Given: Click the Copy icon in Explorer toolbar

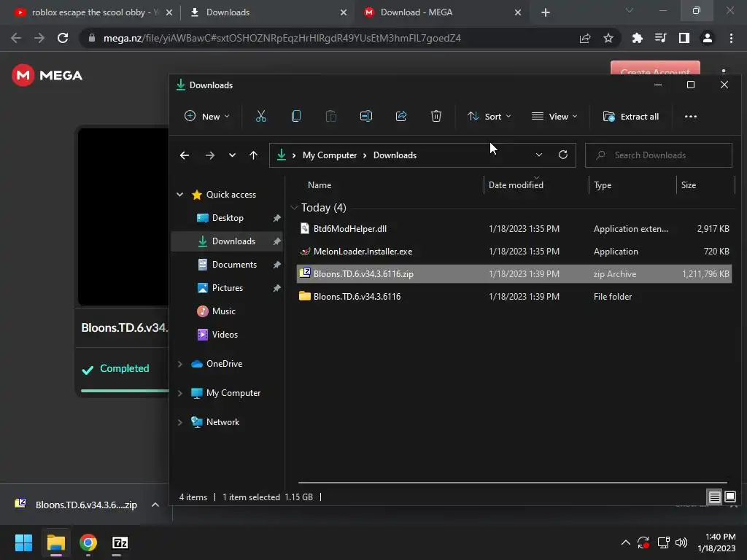Looking at the screenshot, I should click(x=296, y=116).
